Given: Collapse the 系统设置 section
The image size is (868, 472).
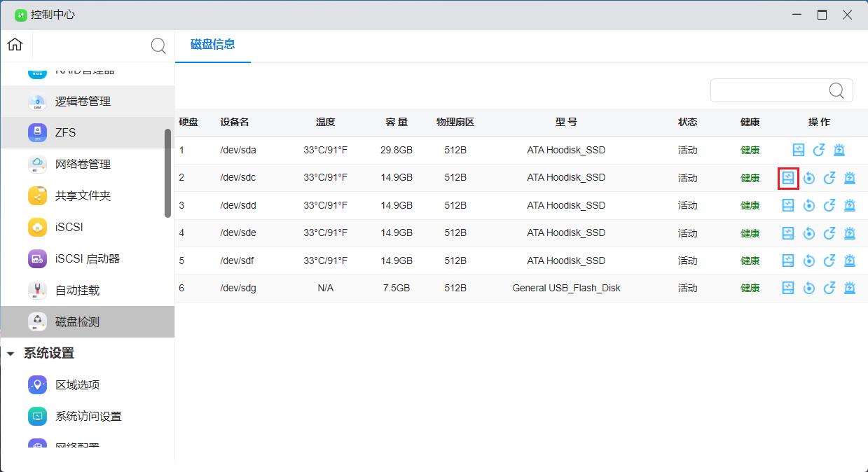Looking at the screenshot, I should (11, 354).
